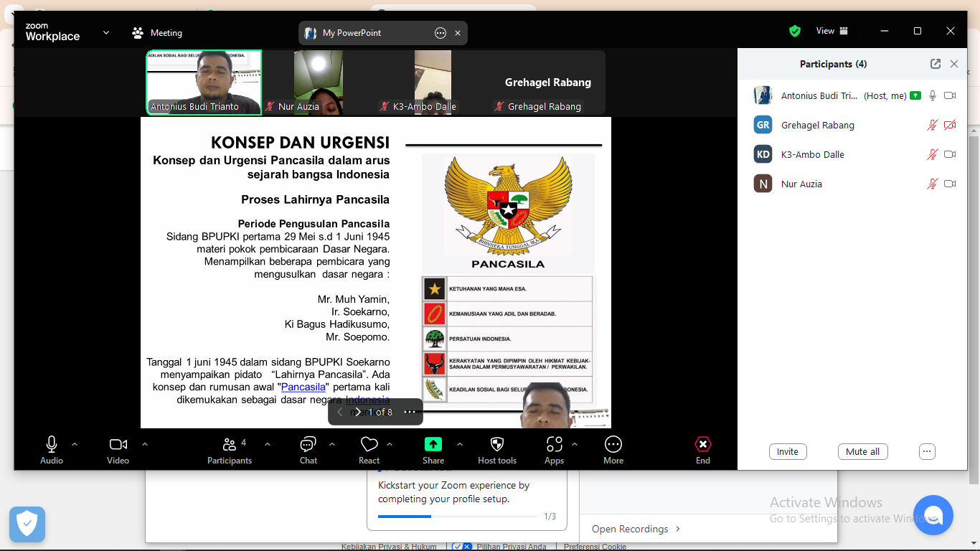Click the Zoom Workplace logo

[x=52, y=32]
